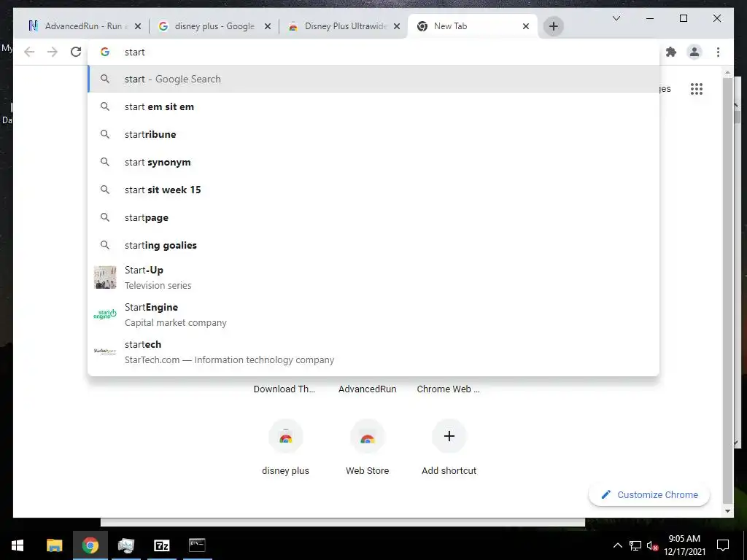Viewport: 747px width, 560px height.
Task: Open the tab search chevron dropdown
Action: point(616,18)
